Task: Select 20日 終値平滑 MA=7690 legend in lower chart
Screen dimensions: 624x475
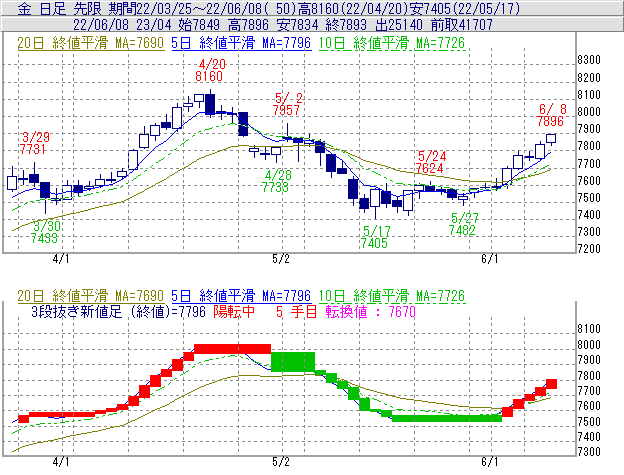Action: 91,296
